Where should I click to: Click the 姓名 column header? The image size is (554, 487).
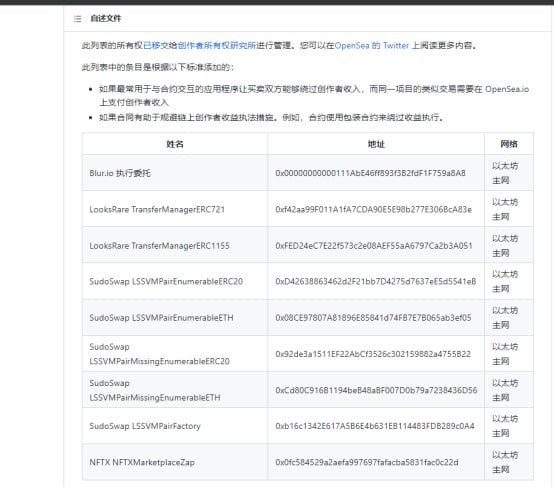(x=175, y=144)
